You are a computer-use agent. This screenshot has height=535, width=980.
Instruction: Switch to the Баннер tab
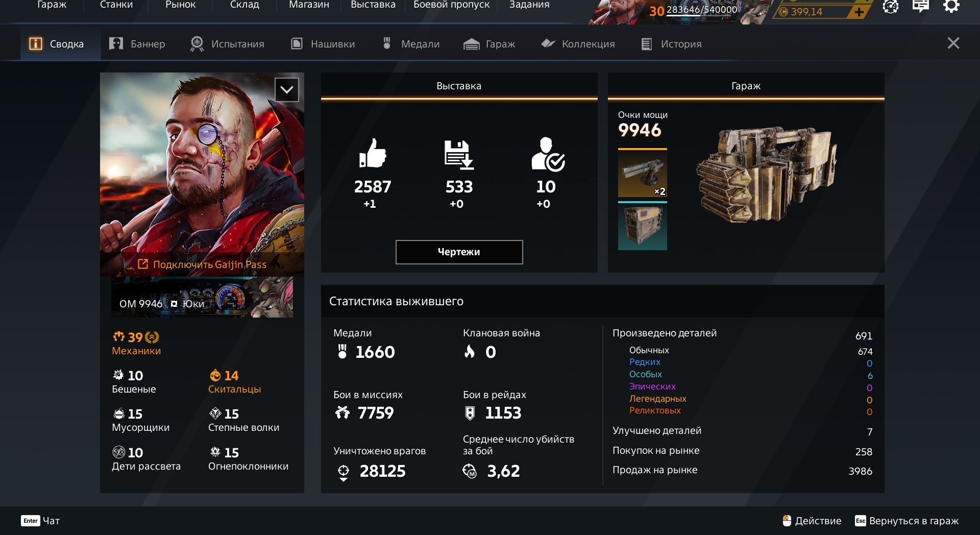click(x=137, y=44)
